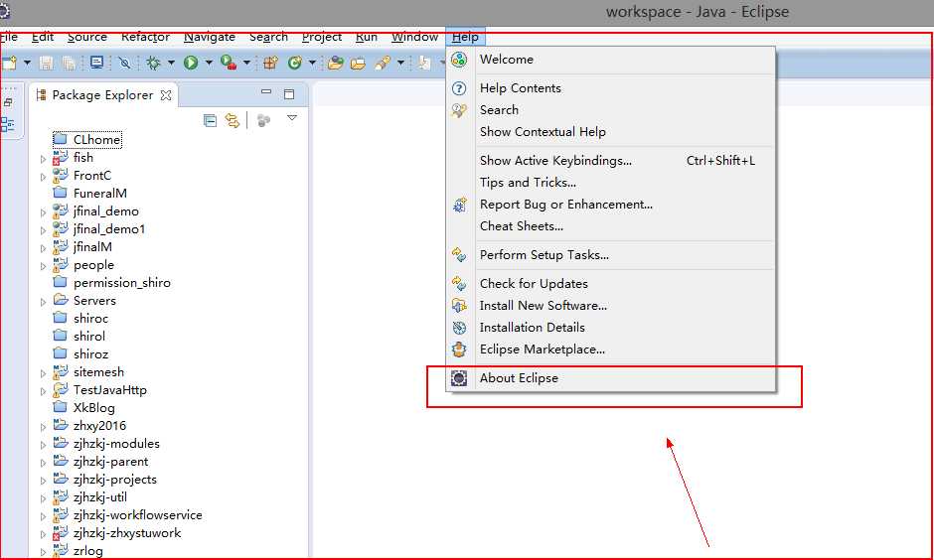Select the TestJavaHttp project
Screen dimensions: 934x560
coord(99,390)
